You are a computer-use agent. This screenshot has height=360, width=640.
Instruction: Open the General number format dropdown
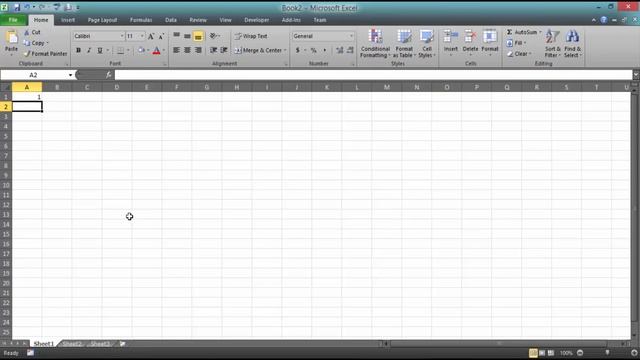[351, 36]
